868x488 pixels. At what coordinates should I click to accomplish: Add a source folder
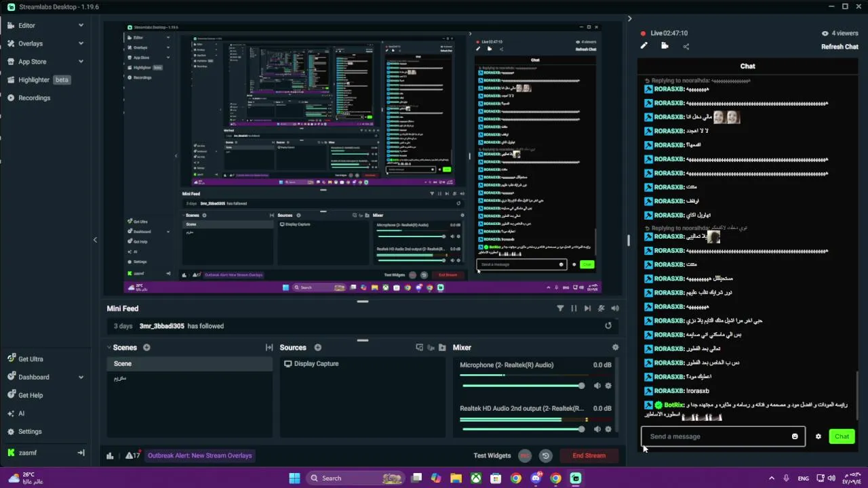click(x=441, y=348)
